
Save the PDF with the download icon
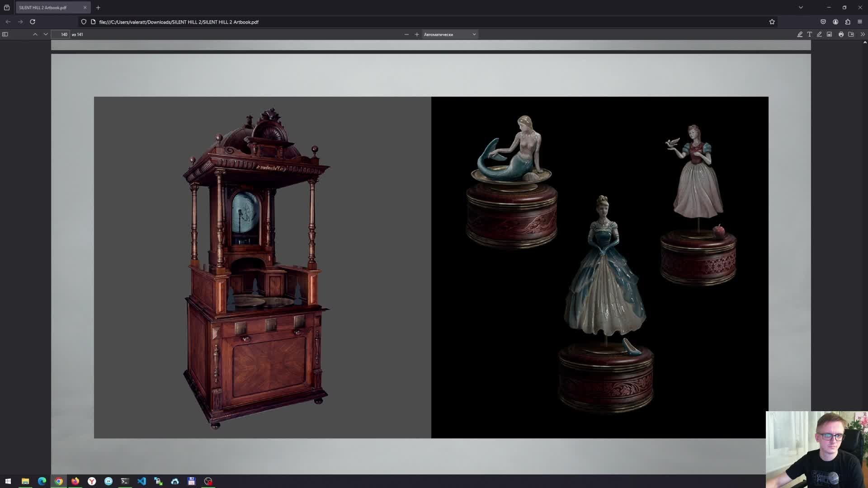851,34
